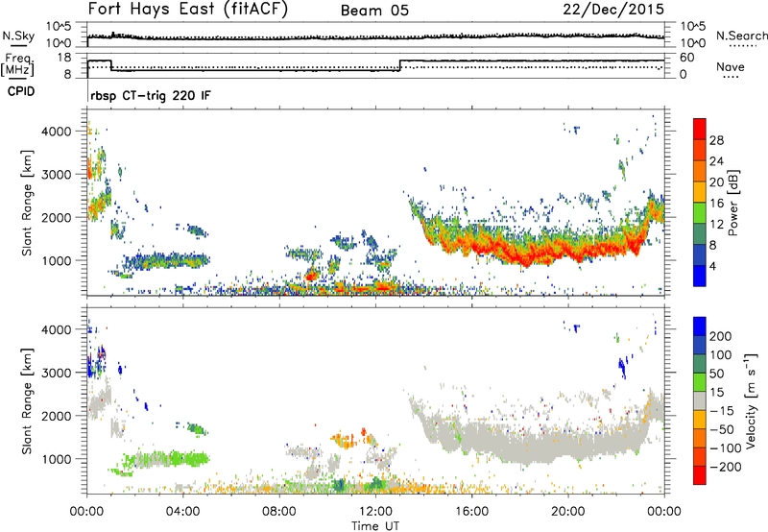Click the "-15" velocity colour bar label
Screen dimensions: 768x532
coord(722,411)
